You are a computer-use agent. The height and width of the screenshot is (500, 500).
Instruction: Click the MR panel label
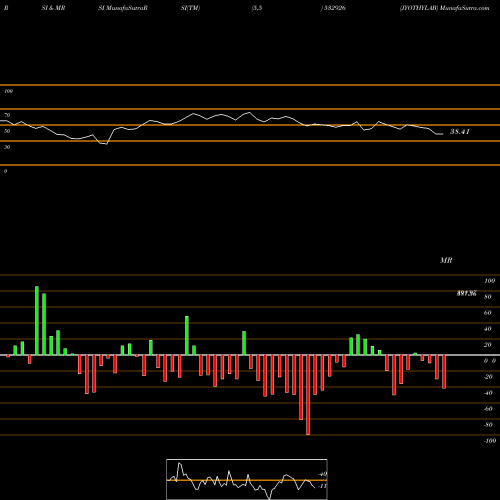(x=446, y=260)
